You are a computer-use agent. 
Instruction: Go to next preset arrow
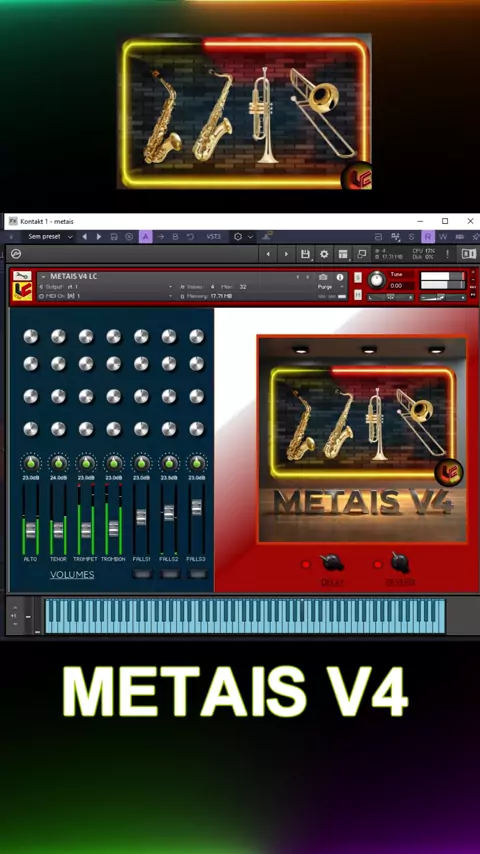pos(99,237)
